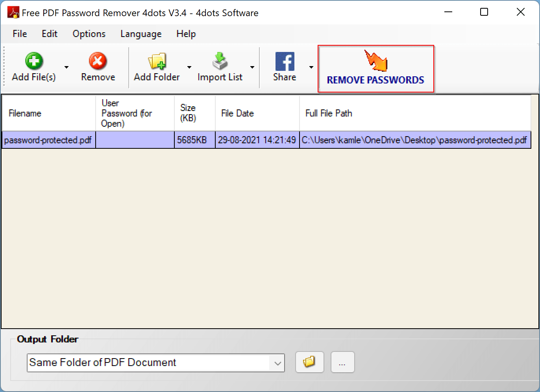Click the application PDF icon in title bar
The image size is (540, 392).
(x=13, y=12)
